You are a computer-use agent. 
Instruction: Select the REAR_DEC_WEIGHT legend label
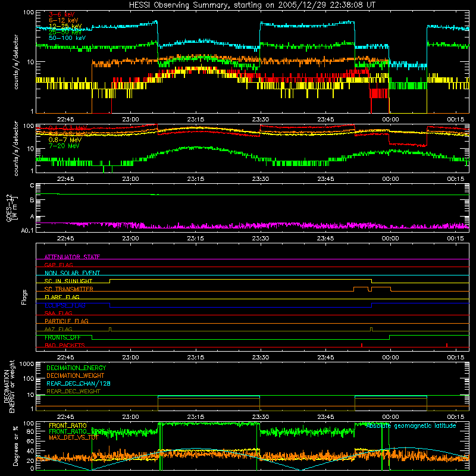click(73, 392)
